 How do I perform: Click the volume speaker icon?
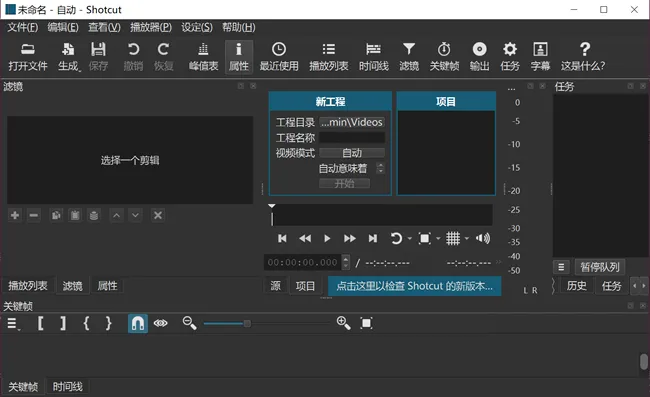pyautogui.click(x=483, y=238)
